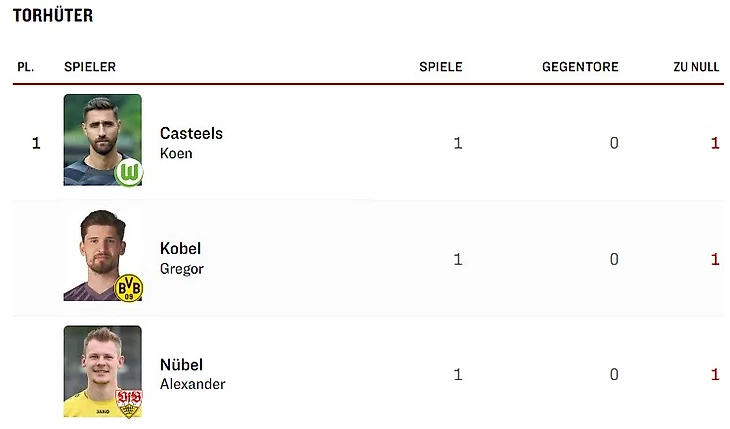
Task: Click the rank number 1 beside Casteels
Action: coord(36,143)
